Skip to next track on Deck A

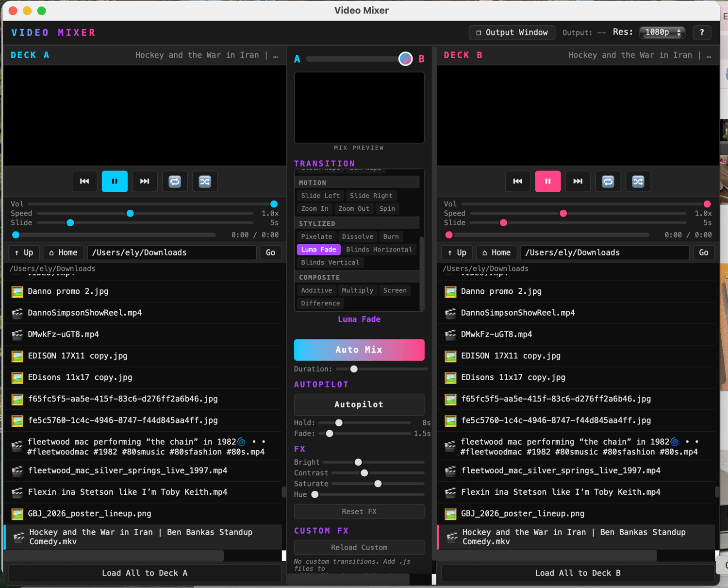point(145,181)
